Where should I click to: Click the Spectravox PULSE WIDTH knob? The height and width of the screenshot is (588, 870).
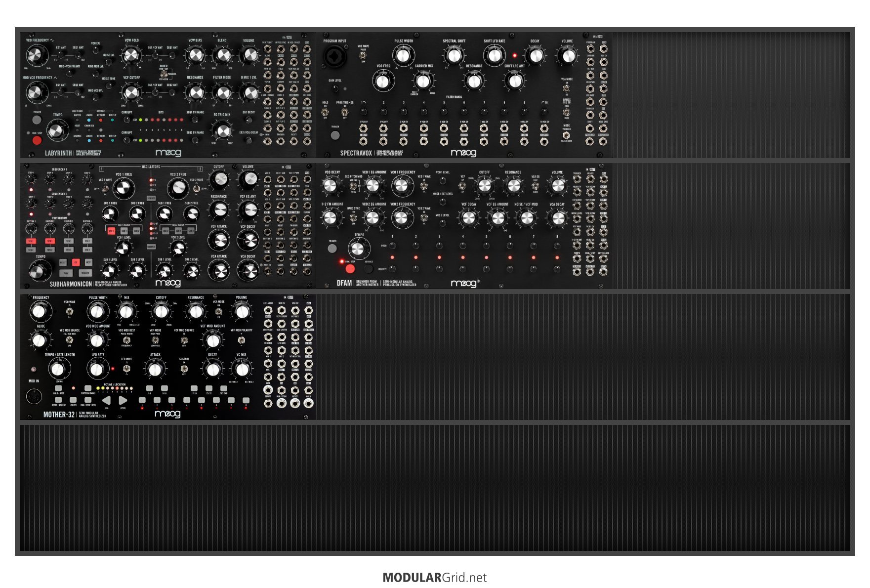(x=404, y=55)
